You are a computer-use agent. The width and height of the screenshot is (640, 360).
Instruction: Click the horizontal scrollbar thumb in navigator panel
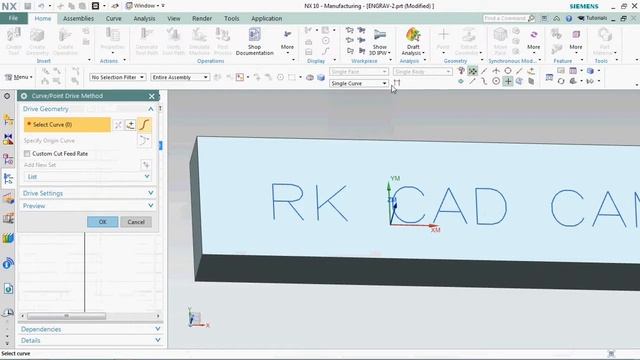coord(67,316)
